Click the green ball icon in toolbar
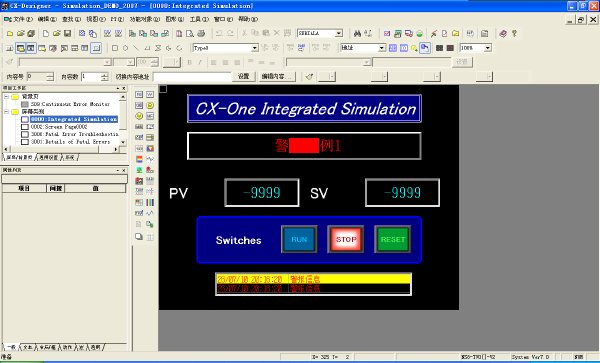This screenshot has width=600, height=363. click(419, 34)
